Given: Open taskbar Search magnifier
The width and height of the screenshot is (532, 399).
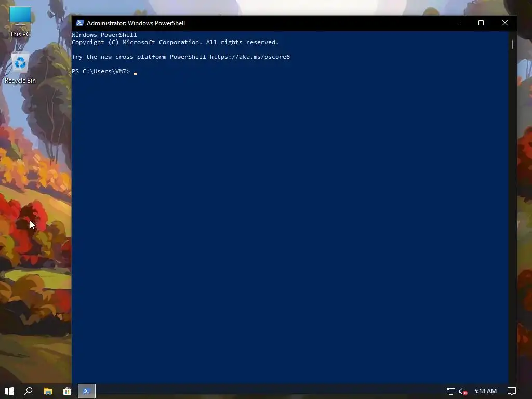Looking at the screenshot, I should click(x=28, y=391).
